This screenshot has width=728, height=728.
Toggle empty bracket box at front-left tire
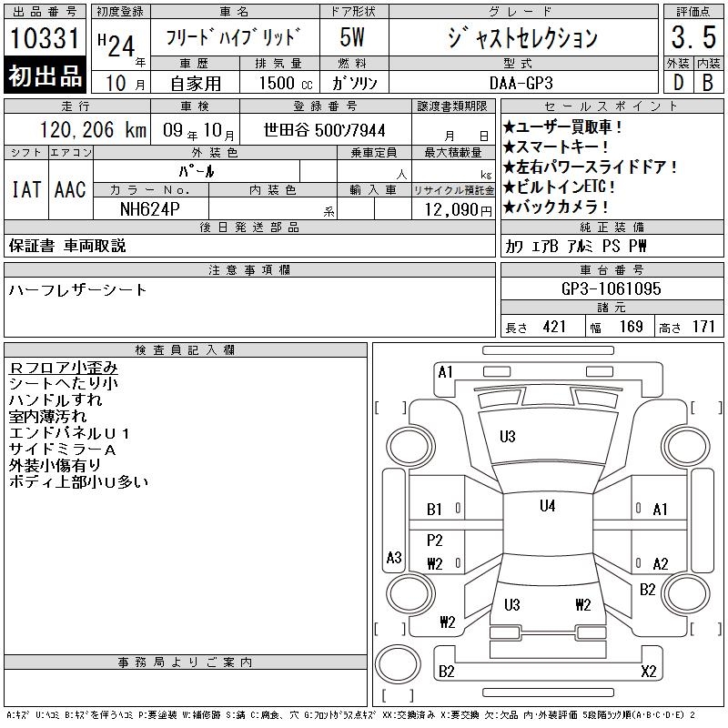[392, 407]
